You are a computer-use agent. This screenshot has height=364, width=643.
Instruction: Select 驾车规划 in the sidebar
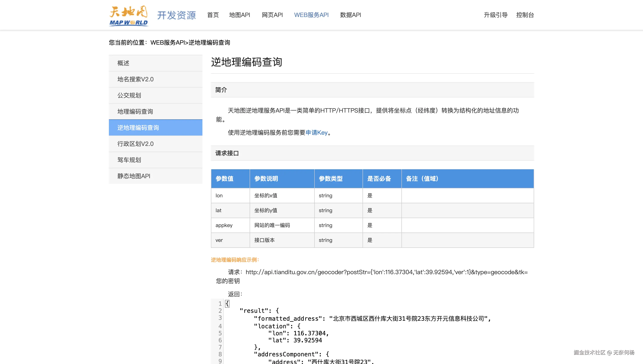129,160
